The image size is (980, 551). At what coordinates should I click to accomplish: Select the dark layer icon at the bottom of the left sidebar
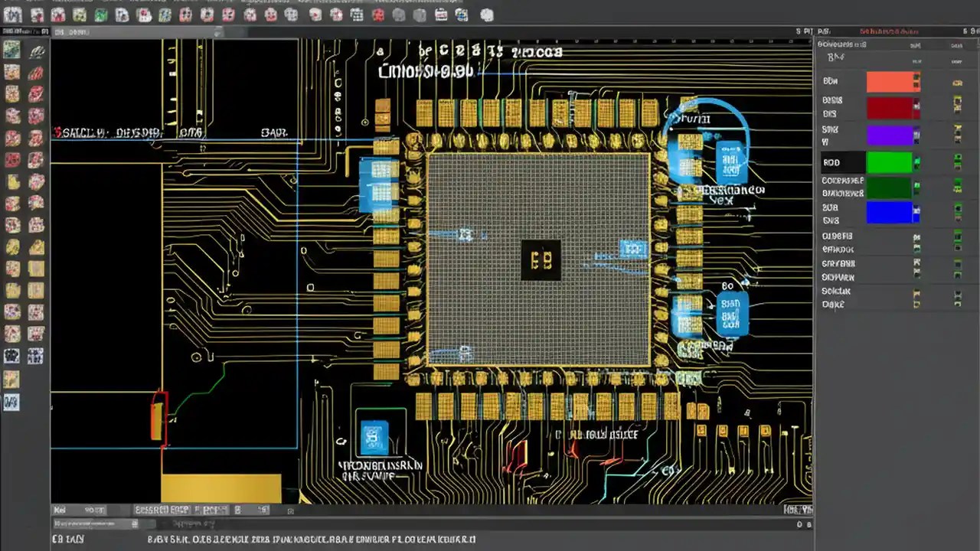pyautogui.click(x=11, y=403)
